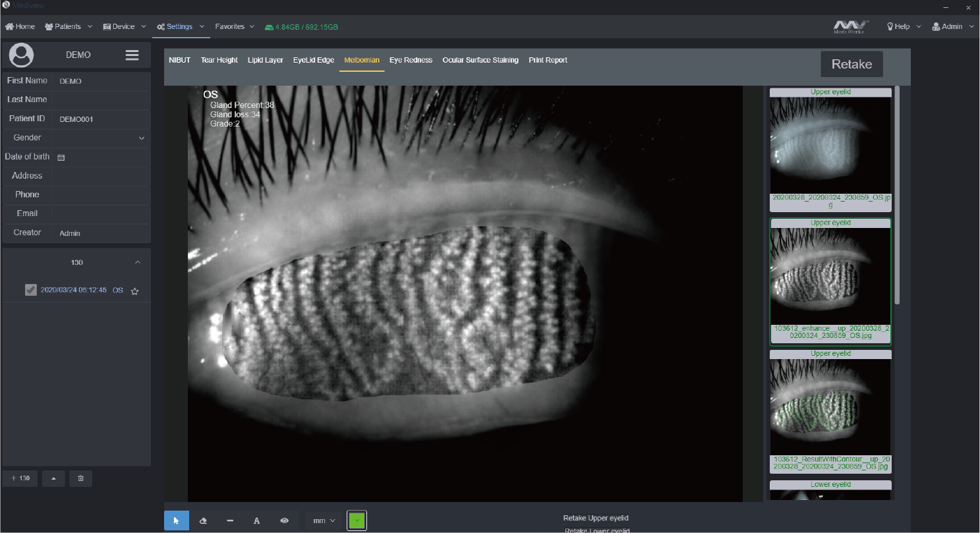The height and width of the screenshot is (533, 980).
Task: Click the Last Name input field
Action: pyautogui.click(x=101, y=100)
